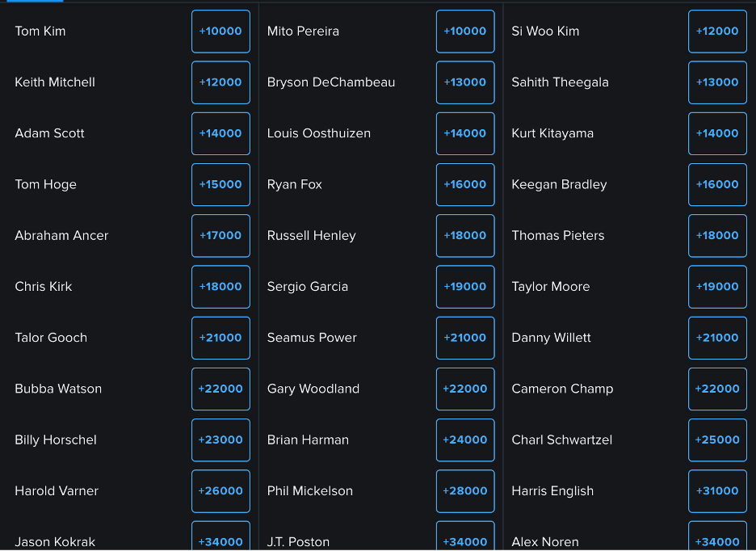Select Sahith Theegala's +13000 odds

pos(717,82)
